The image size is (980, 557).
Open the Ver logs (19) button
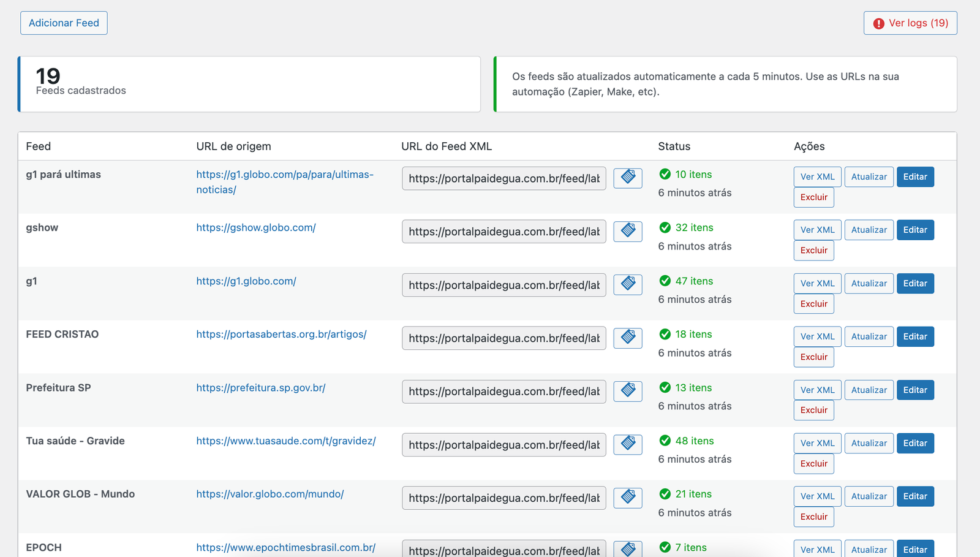tap(910, 23)
